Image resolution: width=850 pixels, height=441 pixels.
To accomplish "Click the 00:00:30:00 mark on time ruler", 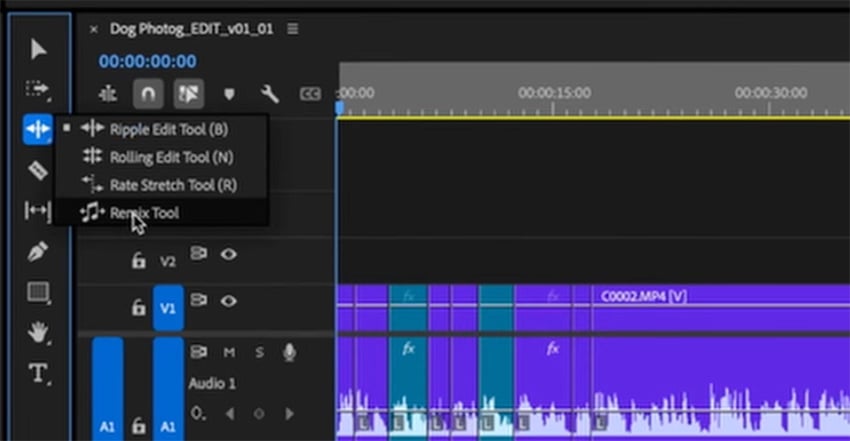I will 771,93.
